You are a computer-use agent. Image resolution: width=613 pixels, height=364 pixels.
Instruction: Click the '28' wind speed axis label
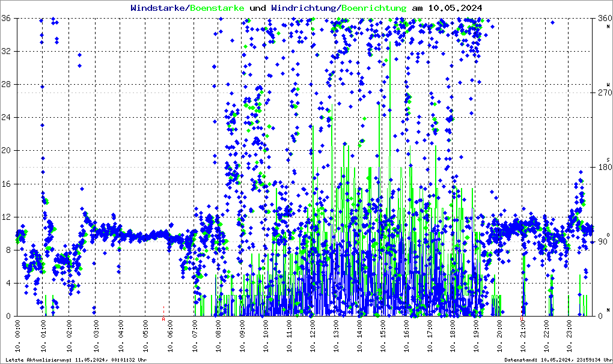(6, 84)
